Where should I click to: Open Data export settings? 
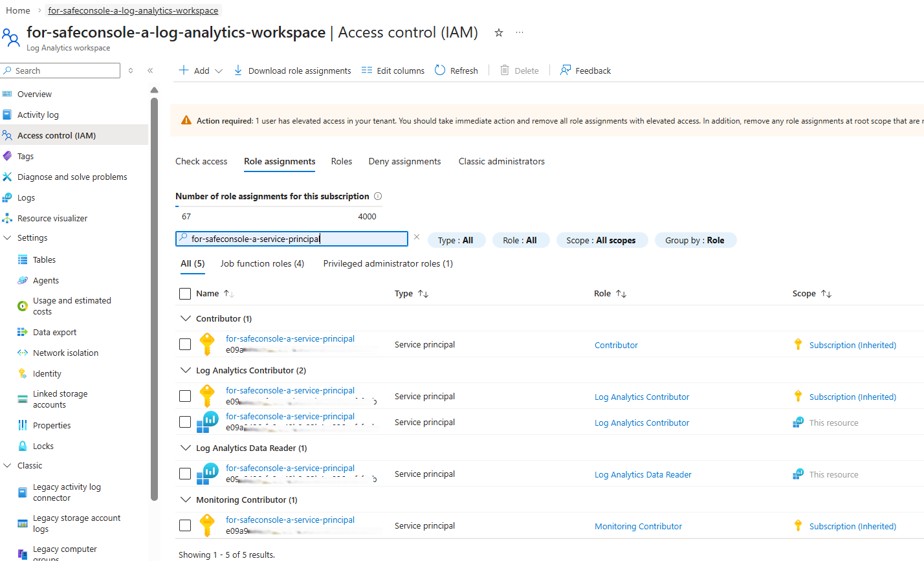pyautogui.click(x=54, y=332)
